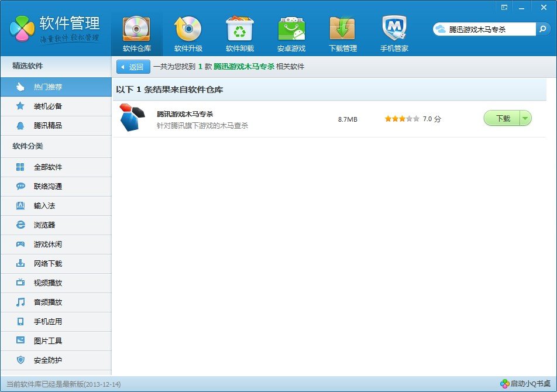Open the 安卓游戏 Android games icon
The width and height of the screenshot is (557, 392).
[291, 29]
